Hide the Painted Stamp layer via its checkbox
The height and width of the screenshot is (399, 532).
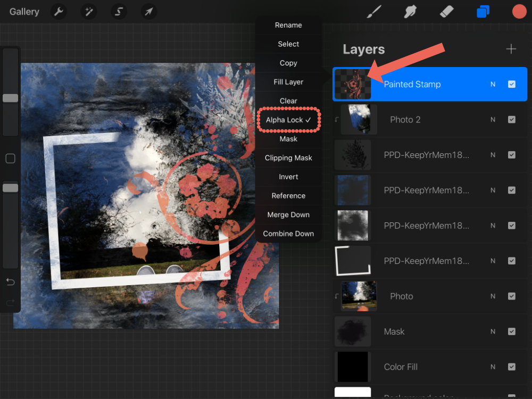click(512, 84)
